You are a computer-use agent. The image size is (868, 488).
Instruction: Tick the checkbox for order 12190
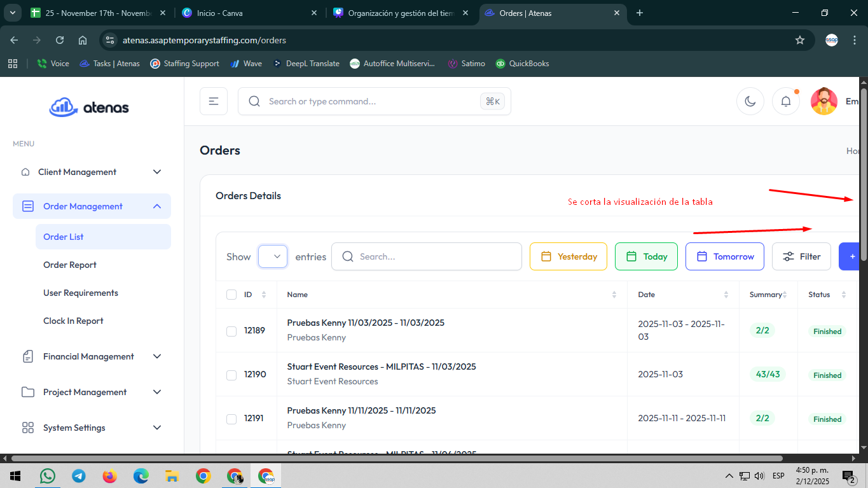point(231,375)
